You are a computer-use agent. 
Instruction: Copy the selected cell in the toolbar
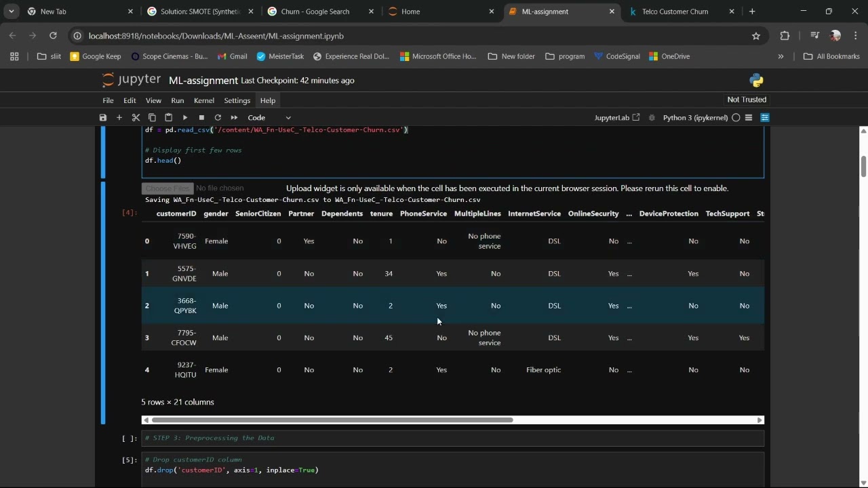point(152,118)
